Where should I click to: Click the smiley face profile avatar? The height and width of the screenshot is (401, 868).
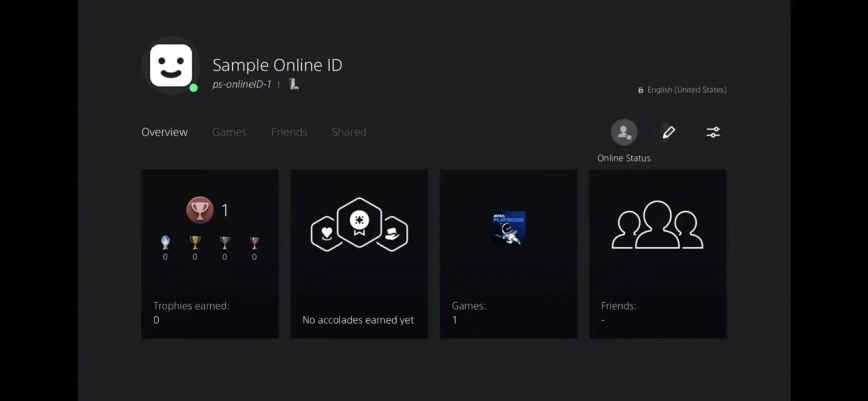[171, 66]
